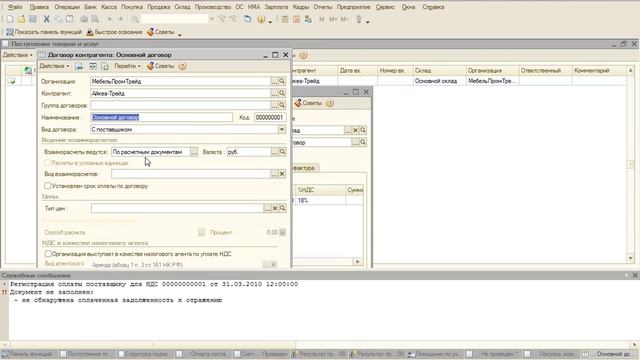The image size is (640, 360).
Task: Click the Calendar icon in main toolbar
Action: click(x=296, y=19)
